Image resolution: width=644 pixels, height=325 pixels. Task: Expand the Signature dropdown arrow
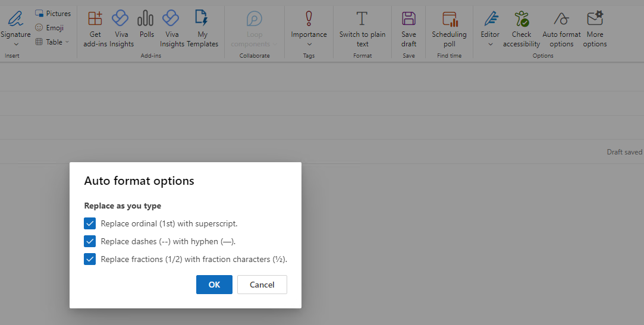pyautogui.click(x=16, y=45)
